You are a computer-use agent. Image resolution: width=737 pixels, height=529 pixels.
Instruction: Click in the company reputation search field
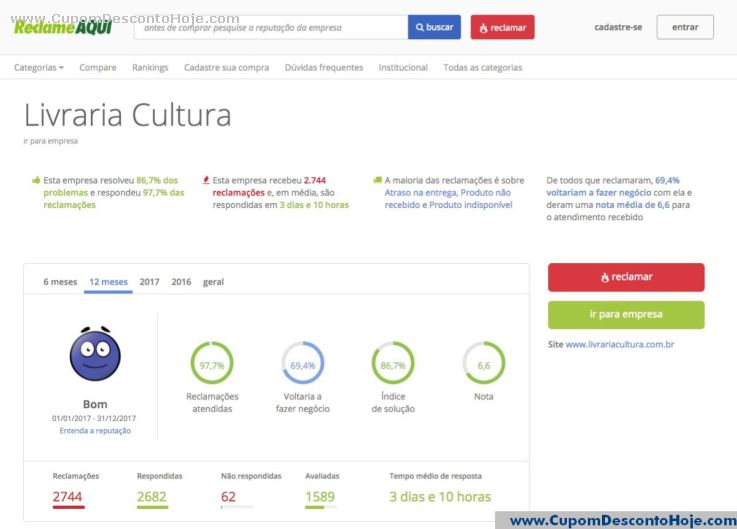(271, 27)
